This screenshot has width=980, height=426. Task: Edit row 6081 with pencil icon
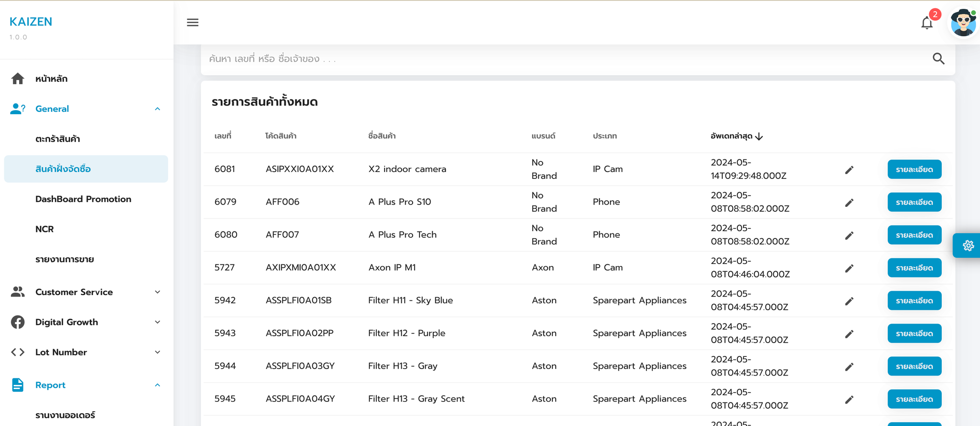[x=849, y=170]
